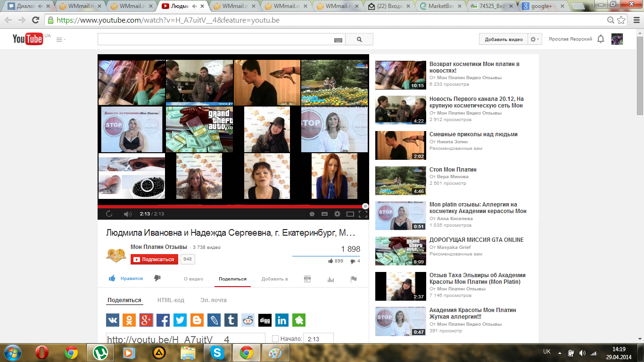
Task: Click the thumbs down dislike icon
Action: [x=157, y=279]
